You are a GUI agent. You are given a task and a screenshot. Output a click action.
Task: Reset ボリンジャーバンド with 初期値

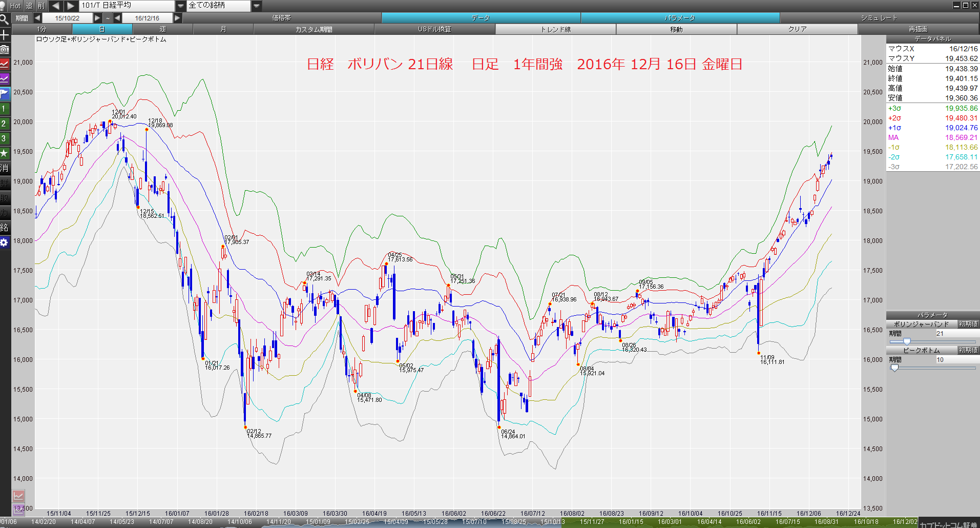pos(968,324)
